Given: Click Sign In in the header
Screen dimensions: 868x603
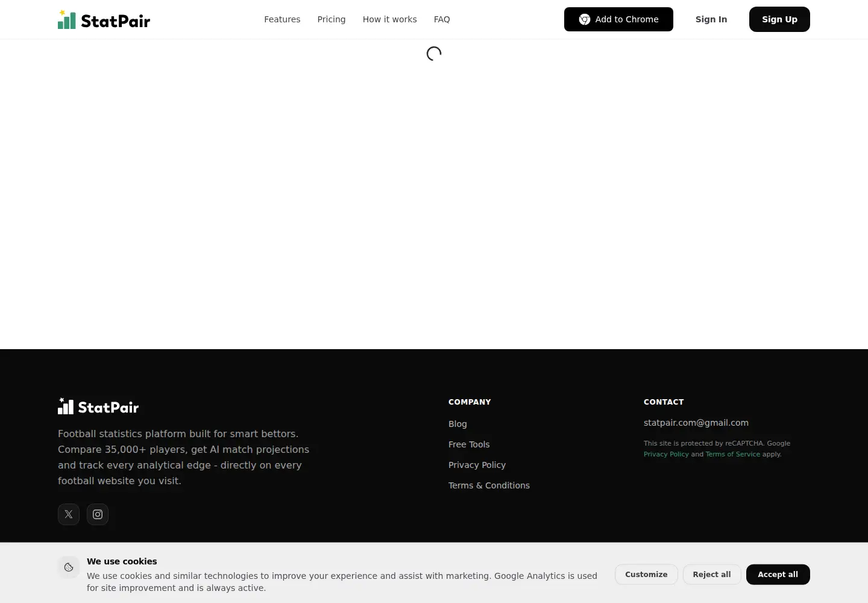Looking at the screenshot, I should coord(711,19).
